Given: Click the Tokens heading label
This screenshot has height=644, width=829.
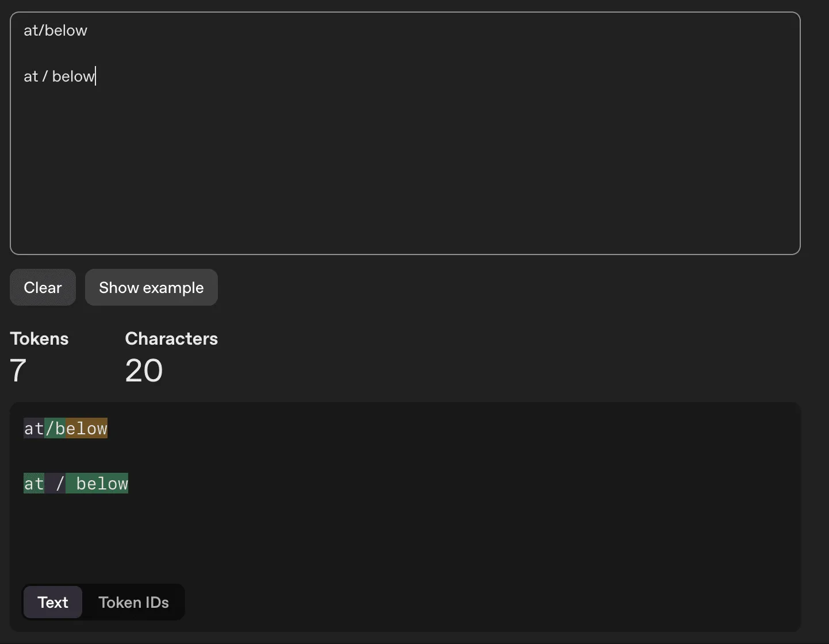Looking at the screenshot, I should point(39,338).
